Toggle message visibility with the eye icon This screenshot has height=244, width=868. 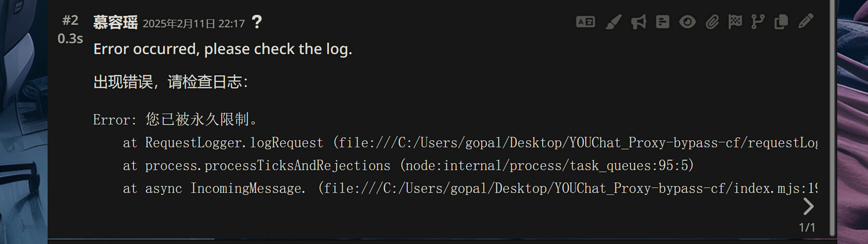coord(687,22)
